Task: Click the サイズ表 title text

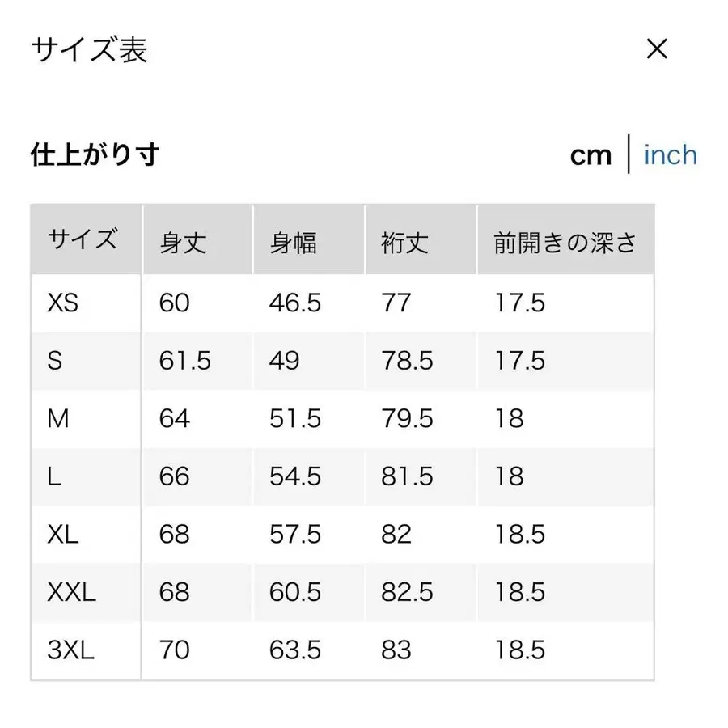Action: [x=89, y=50]
